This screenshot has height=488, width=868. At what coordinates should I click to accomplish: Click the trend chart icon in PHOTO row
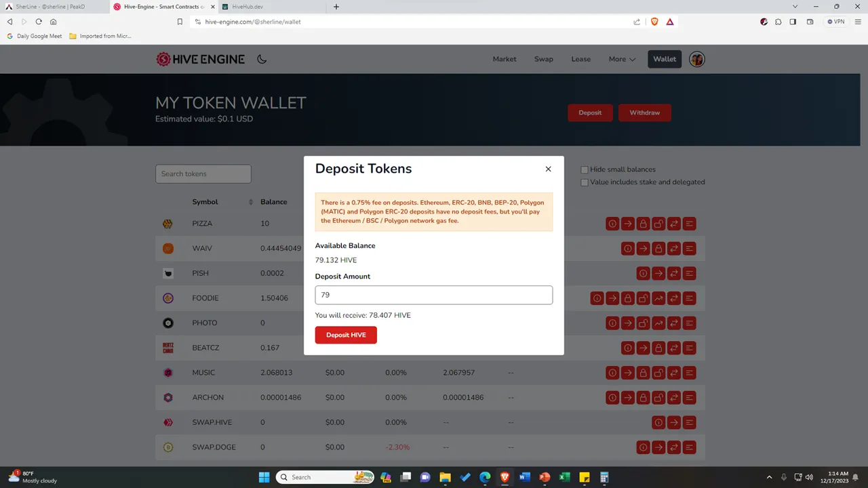(x=658, y=323)
